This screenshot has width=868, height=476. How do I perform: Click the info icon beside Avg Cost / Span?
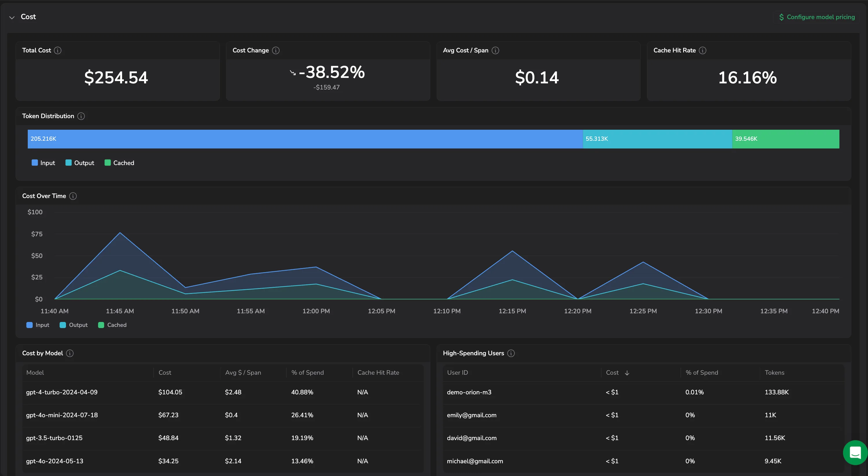(x=495, y=50)
